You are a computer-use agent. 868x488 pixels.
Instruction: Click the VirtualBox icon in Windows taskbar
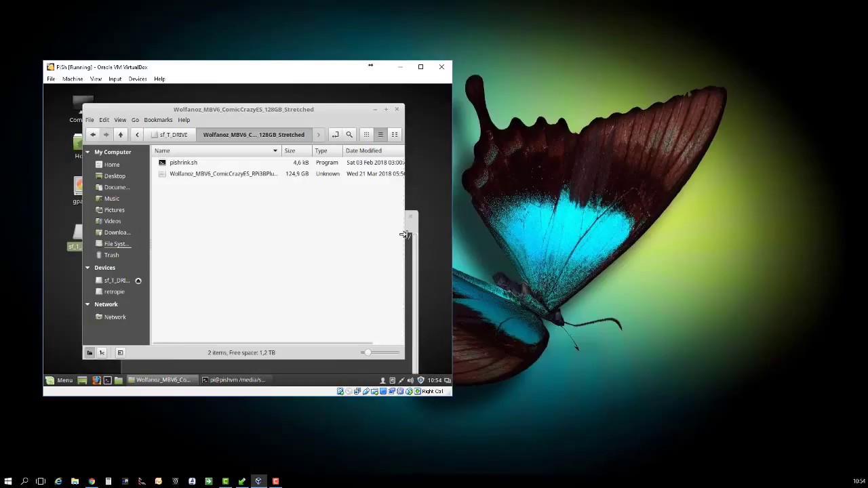coord(258,481)
